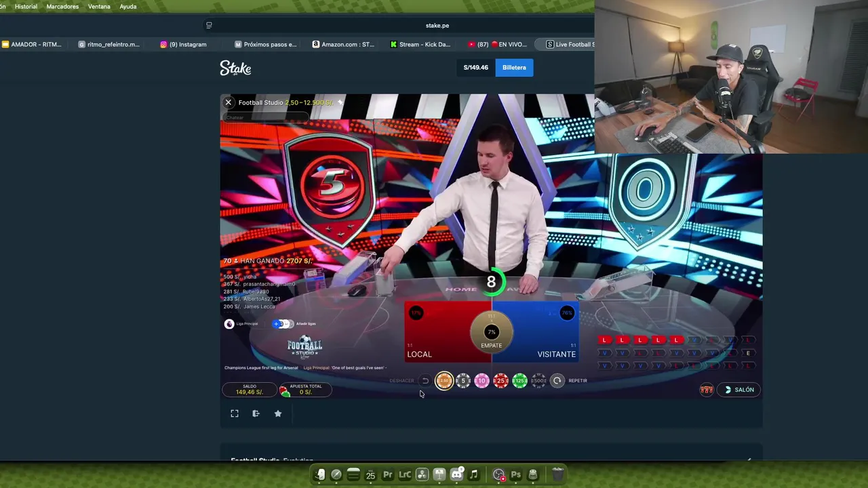Switch to ritmo_refeintro tab

click(109, 45)
